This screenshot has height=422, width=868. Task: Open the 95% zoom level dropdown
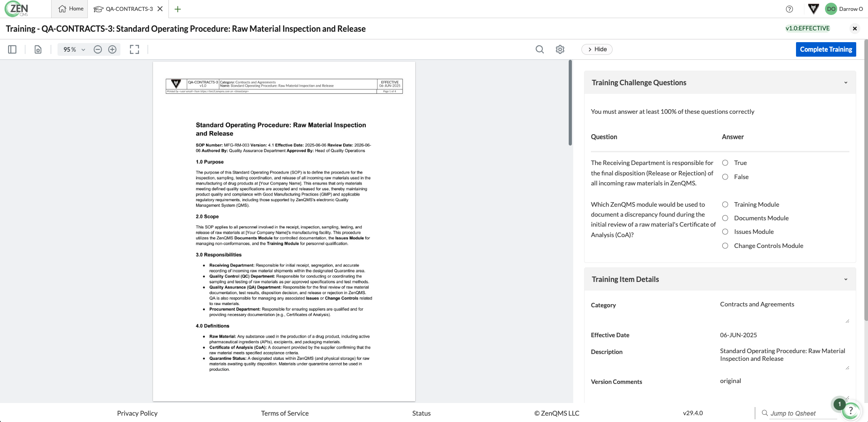(x=74, y=49)
